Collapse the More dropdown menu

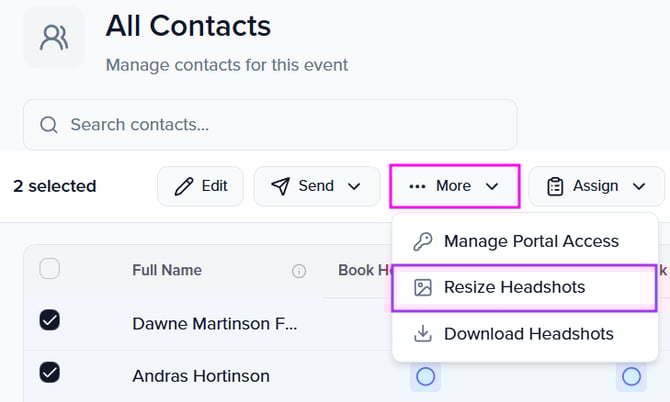454,186
